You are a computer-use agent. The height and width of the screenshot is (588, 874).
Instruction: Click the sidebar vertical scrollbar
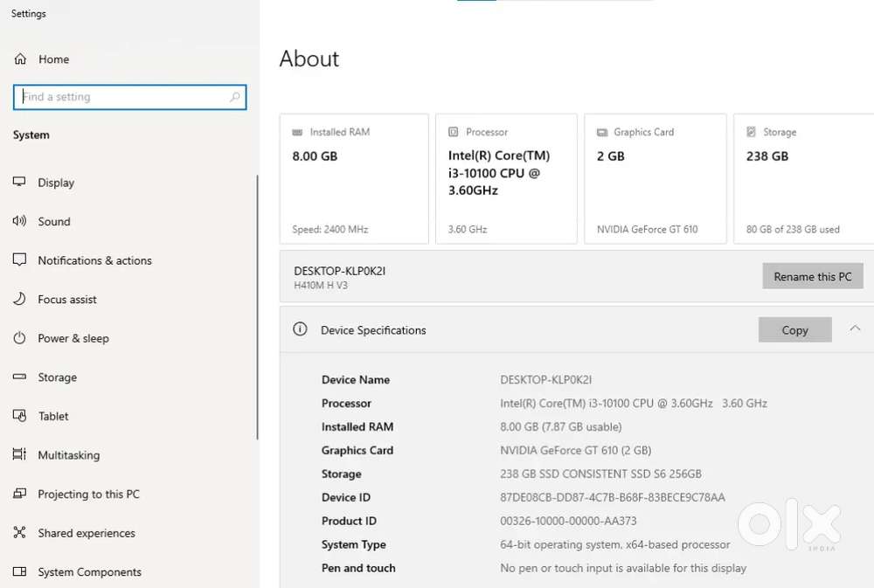[x=257, y=306]
